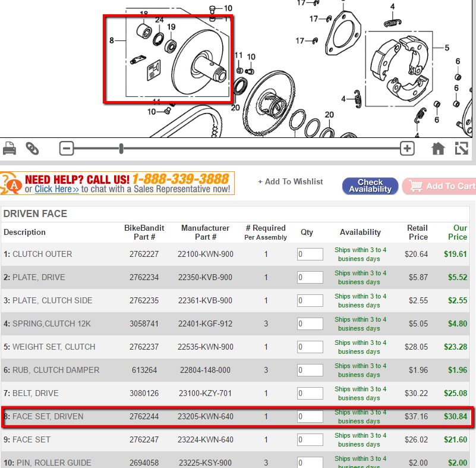Screen dimensions: 476x468
Task: Click the Add To Cart button
Action: click(x=439, y=186)
